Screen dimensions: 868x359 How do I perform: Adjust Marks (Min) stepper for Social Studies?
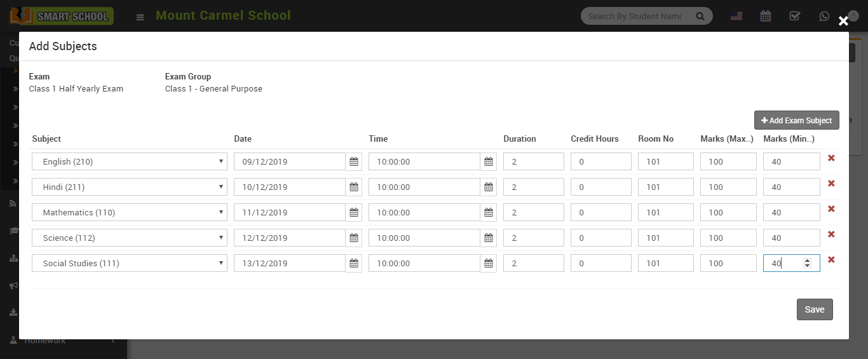pos(807,263)
